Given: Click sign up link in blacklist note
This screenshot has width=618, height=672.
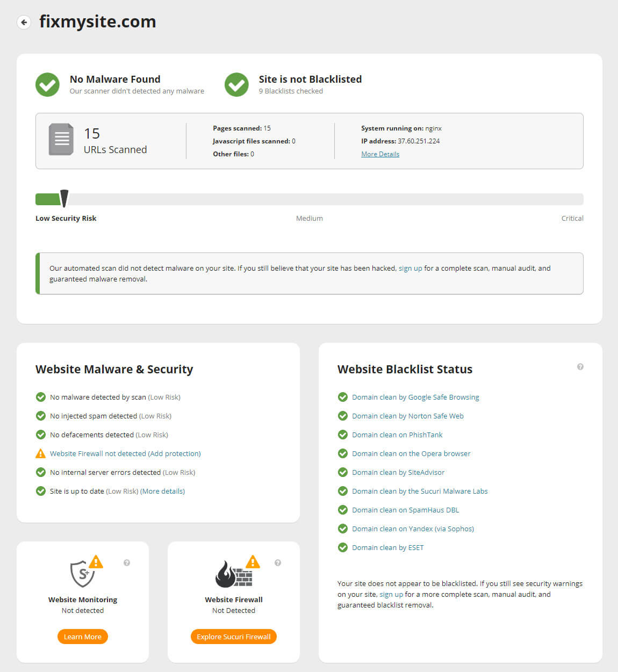Looking at the screenshot, I should coord(391,594).
